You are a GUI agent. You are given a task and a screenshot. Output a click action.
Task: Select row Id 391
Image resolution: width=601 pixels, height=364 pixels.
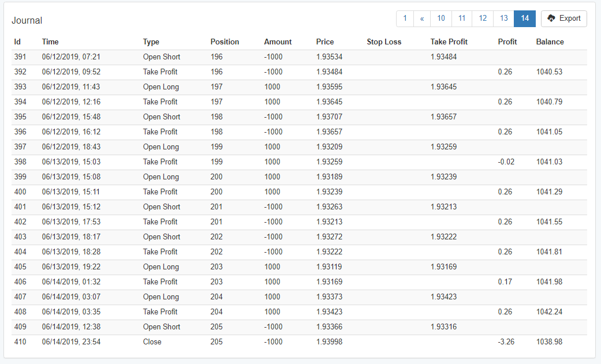[x=20, y=57]
